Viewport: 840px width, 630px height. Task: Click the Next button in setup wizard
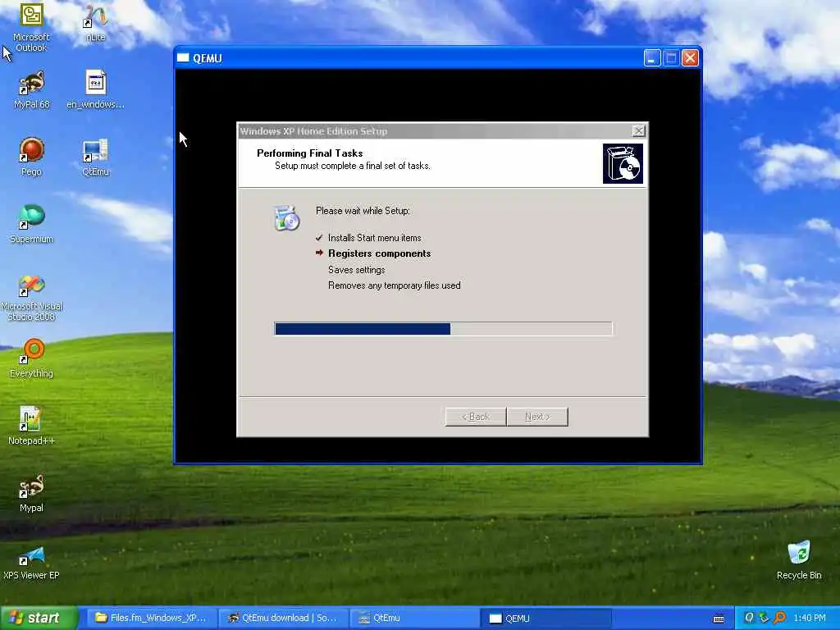tap(537, 417)
